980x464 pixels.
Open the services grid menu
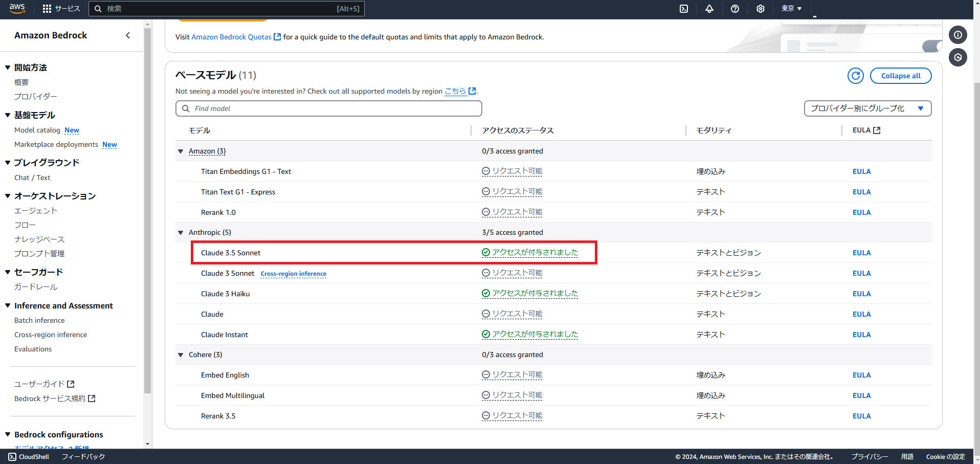pos(47,9)
